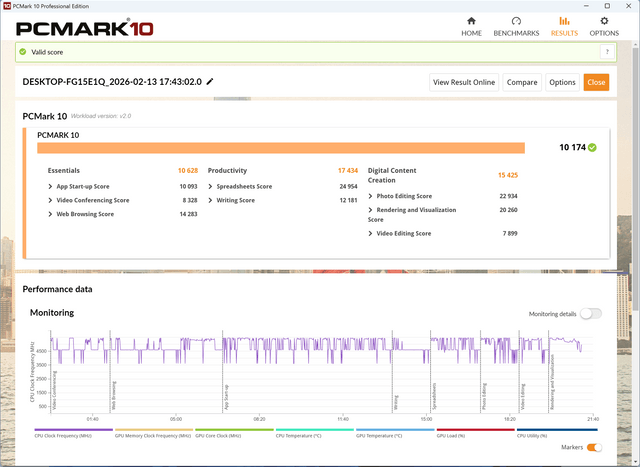Click the orange Close button
640x467 pixels.
pos(596,82)
